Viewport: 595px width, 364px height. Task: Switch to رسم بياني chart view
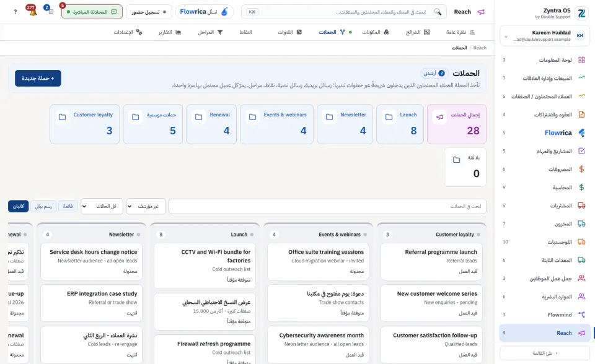point(43,206)
